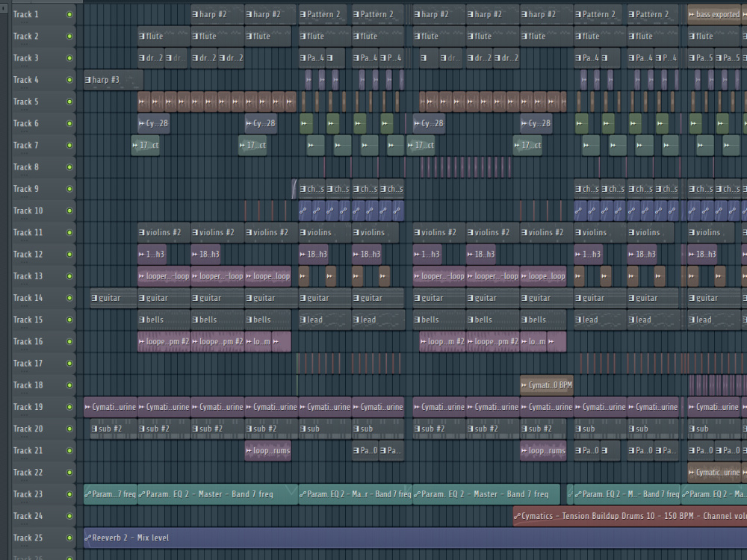Select the 'Track 2' name label
The image size is (747, 560).
(x=25, y=36)
